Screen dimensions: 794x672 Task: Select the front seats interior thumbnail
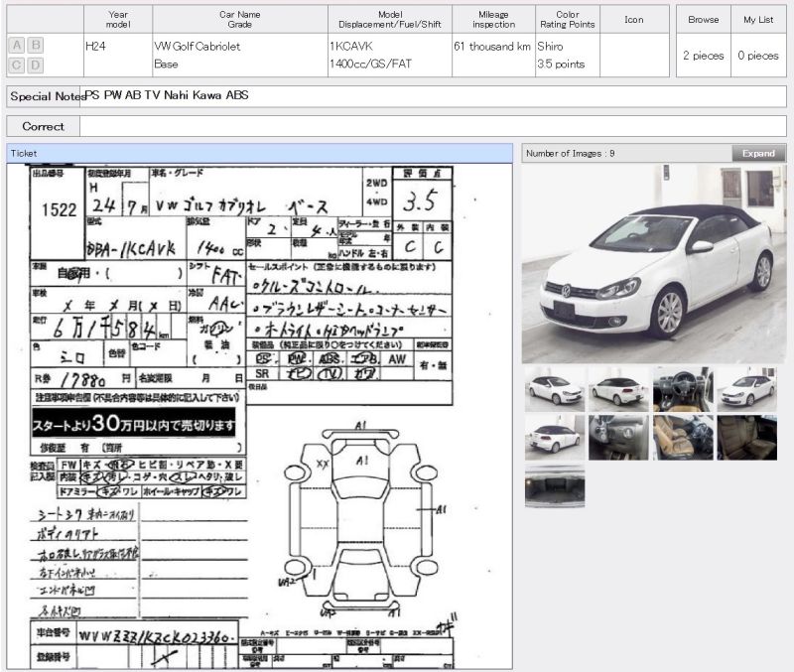(683, 438)
